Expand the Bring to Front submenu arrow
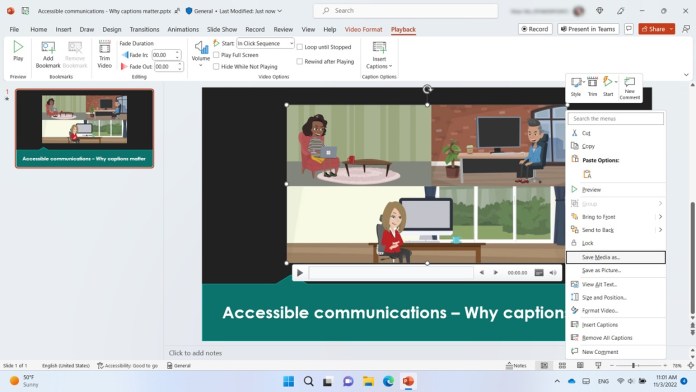The height and width of the screenshot is (392, 696). point(660,217)
